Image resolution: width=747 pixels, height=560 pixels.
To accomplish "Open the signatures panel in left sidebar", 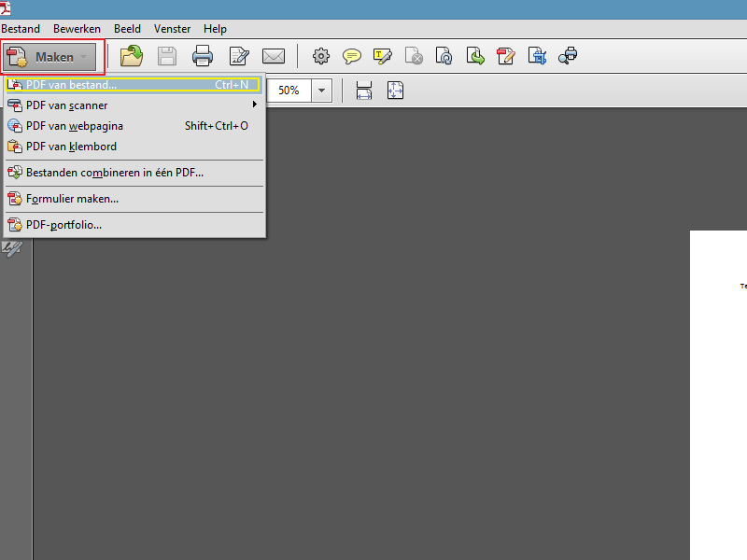I will point(12,249).
